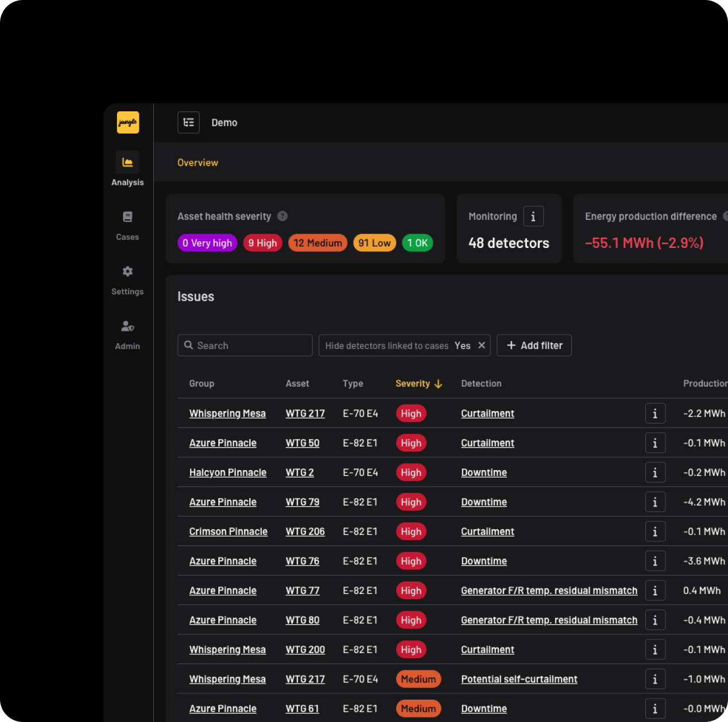Open the Analysis section in sidebar
The height and width of the screenshot is (722, 728).
click(127, 169)
